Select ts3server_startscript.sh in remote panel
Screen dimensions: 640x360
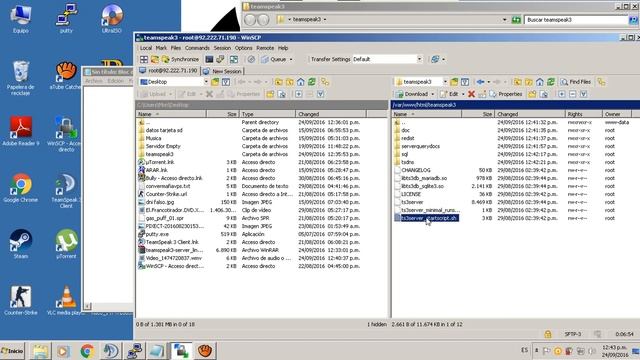click(x=429, y=218)
